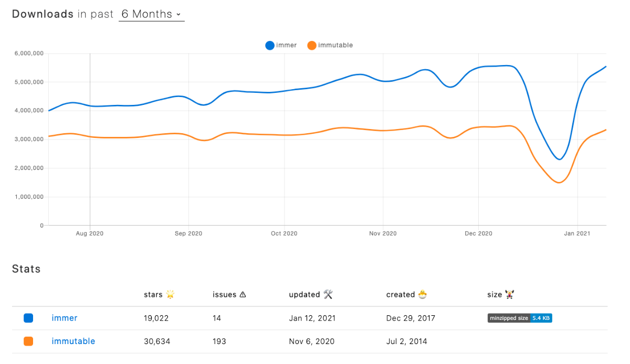The height and width of the screenshot is (364, 630).
Task: Click the 2,000,000 y-axis label
Action: pyautogui.click(x=29, y=168)
